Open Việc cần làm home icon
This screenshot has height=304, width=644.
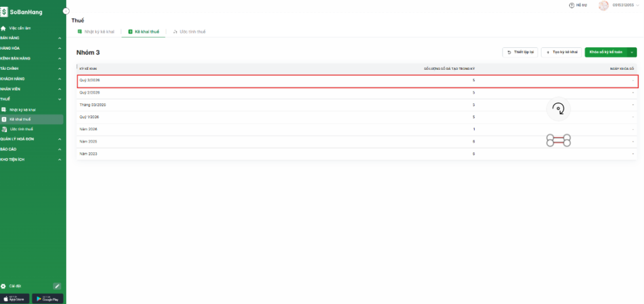(x=4, y=28)
